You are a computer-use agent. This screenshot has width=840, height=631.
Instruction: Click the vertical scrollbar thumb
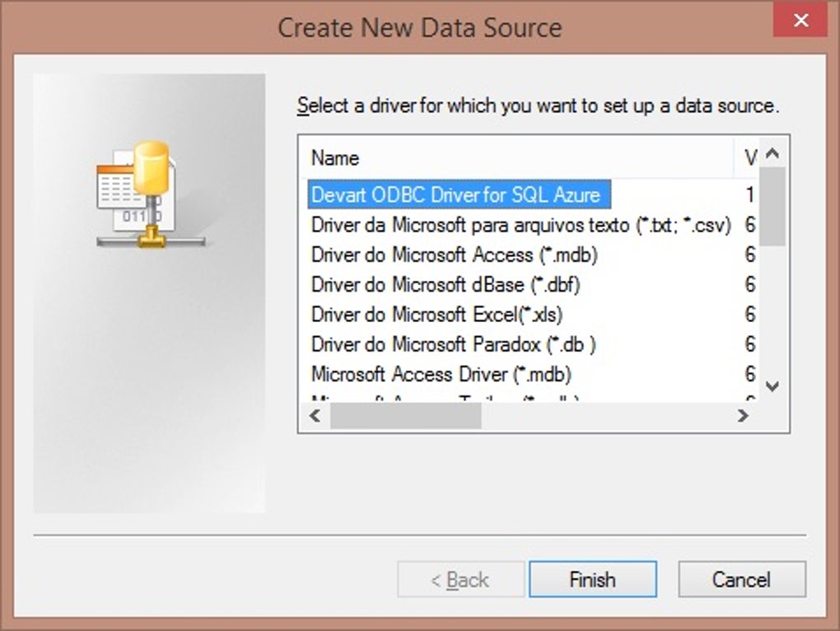tap(772, 206)
